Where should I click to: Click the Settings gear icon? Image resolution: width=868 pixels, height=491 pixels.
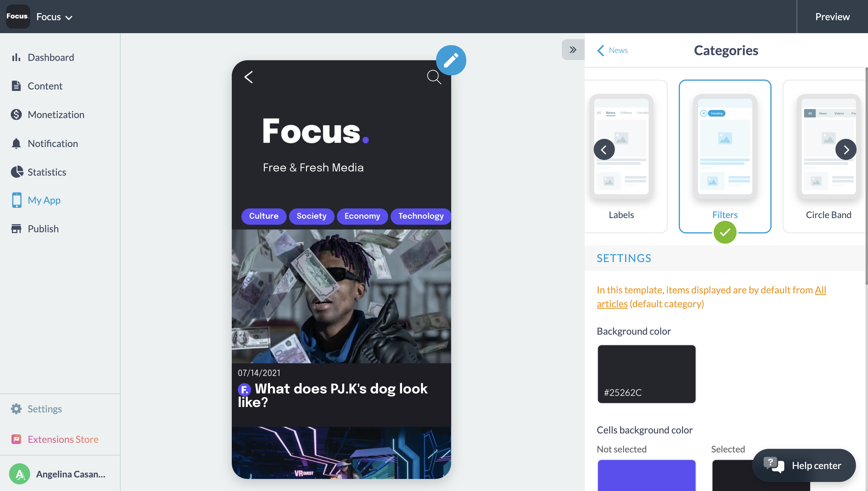[x=16, y=409]
